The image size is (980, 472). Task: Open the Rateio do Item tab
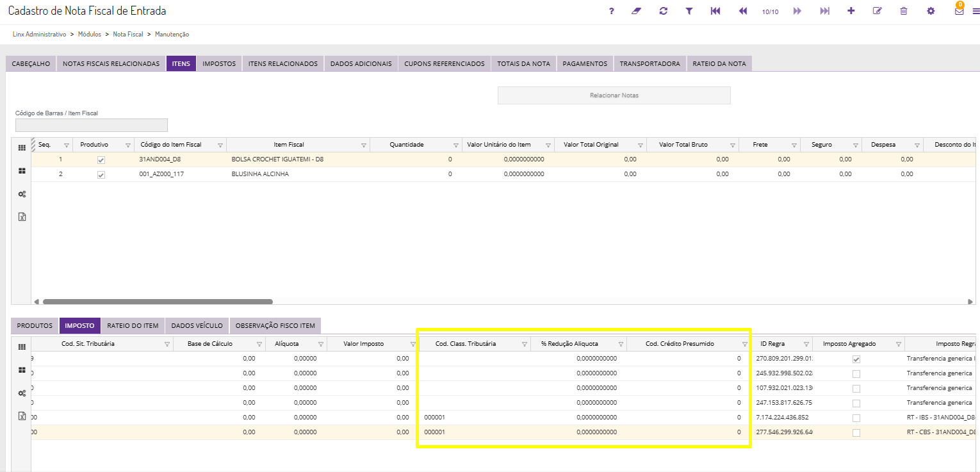pos(132,326)
